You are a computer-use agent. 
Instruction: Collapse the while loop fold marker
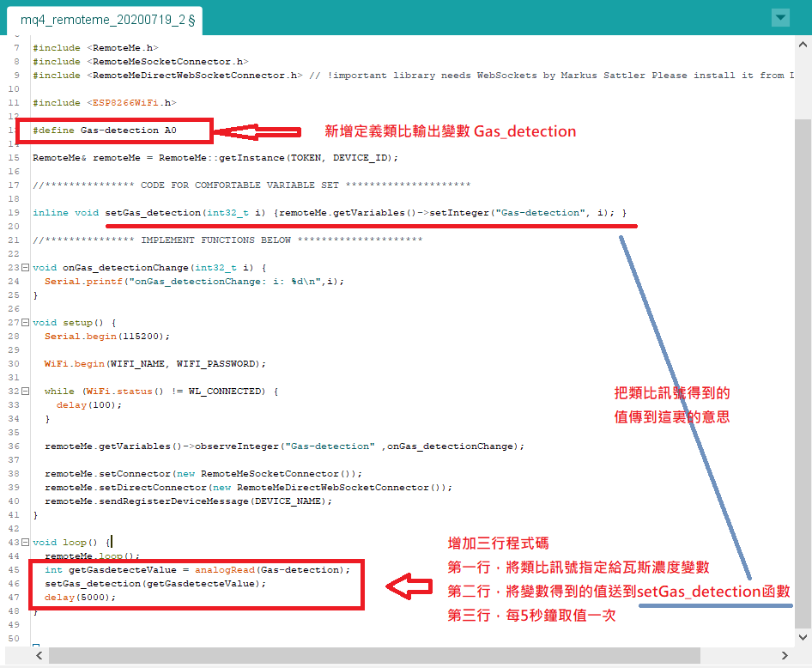24,392
